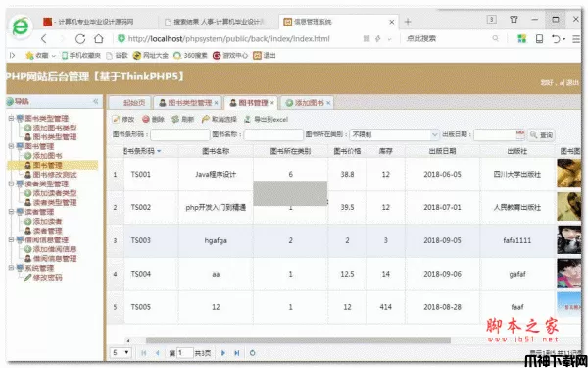Viewport: 588px width, 368px height.
Task: Open the browser hamburger menu icon
Action: tap(576, 38)
